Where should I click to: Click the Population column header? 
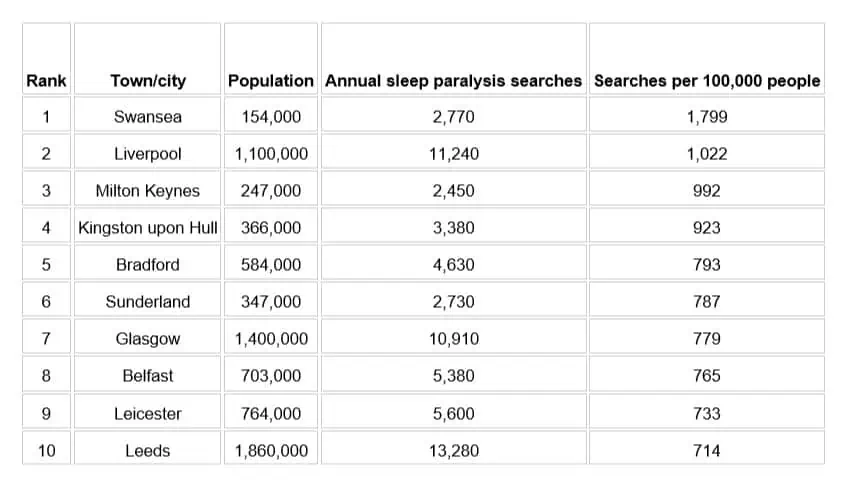click(x=271, y=81)
